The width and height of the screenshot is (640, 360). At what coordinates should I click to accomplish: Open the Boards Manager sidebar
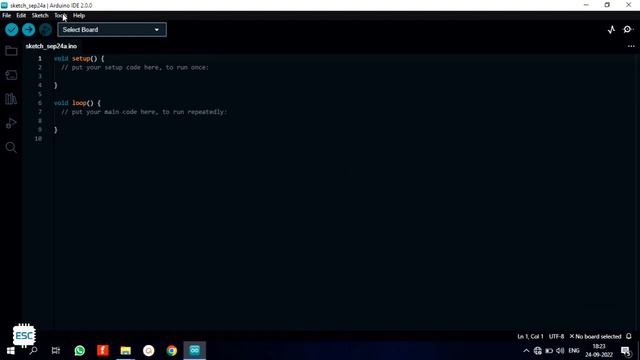click(11, 75)
